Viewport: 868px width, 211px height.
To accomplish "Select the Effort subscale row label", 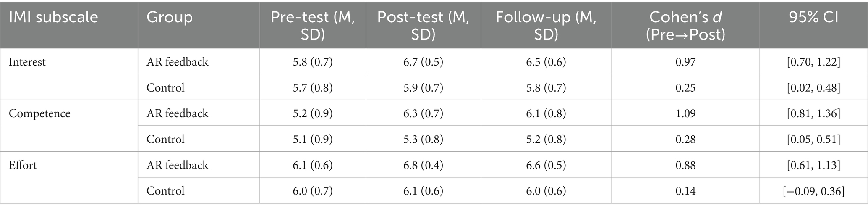I will coord(23,165).
